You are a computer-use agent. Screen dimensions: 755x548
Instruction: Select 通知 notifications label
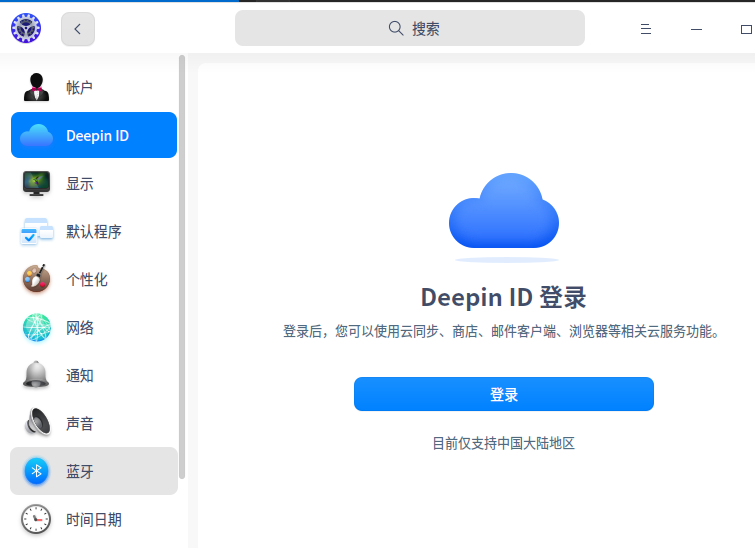pyautogui.click(x=79, y=376)
